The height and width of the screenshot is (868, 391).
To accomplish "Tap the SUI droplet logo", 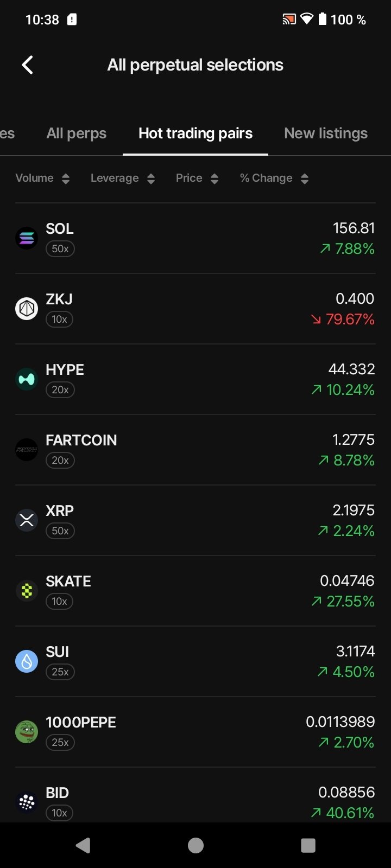I will [x=27, y=661].
